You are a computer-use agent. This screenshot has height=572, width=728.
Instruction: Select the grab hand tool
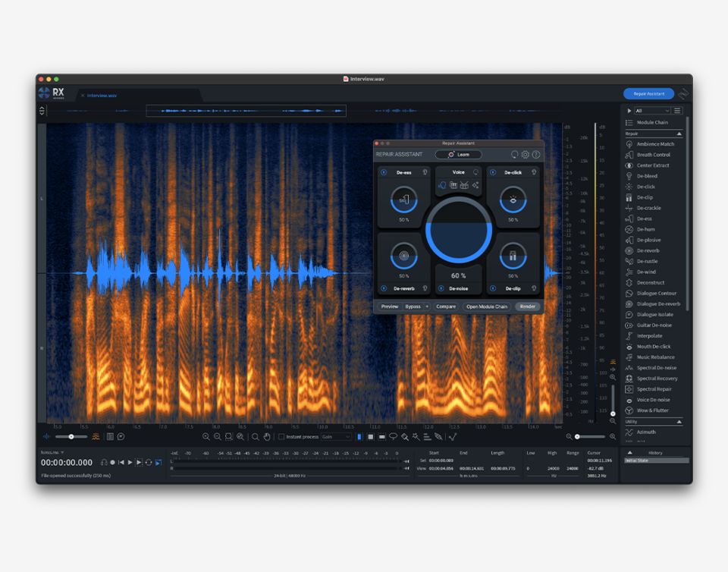point(266,437)
